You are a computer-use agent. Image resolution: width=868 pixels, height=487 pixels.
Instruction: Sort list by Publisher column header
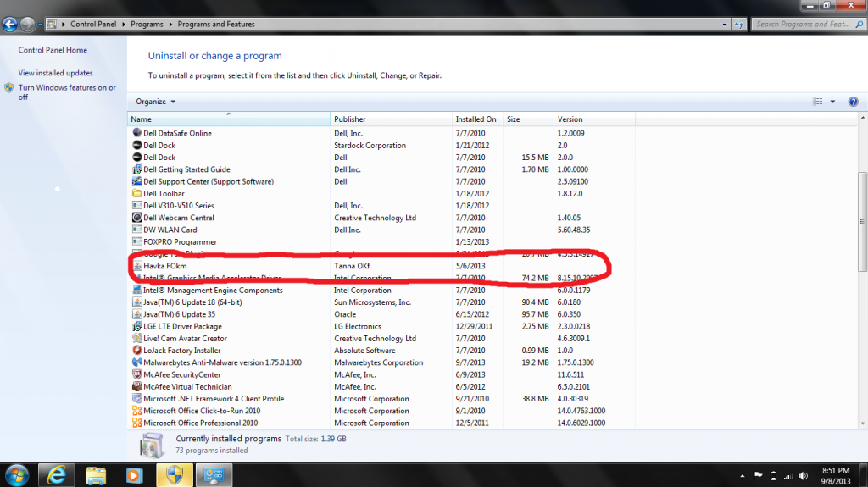pyautogui.click(x=391, y=119)
